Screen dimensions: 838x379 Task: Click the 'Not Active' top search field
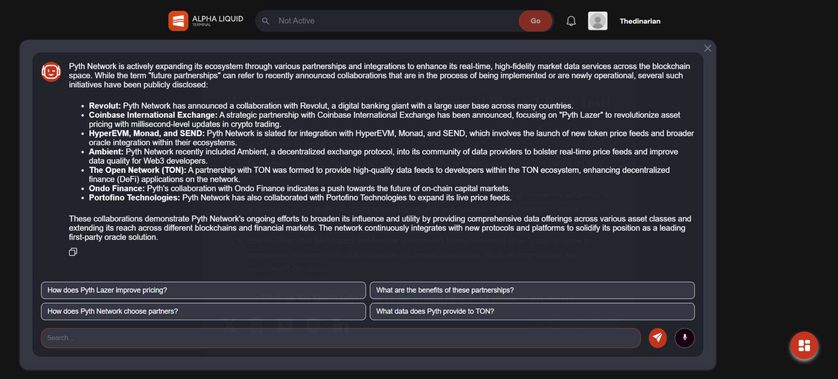(x=395, y=21)
